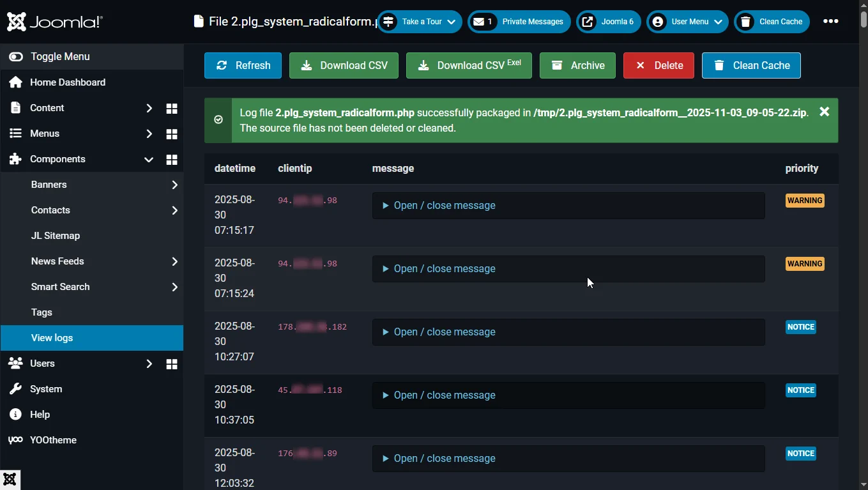This screenshot has height=490, width=868.
Task: Click the Joomla logo in header
Action: click(x=54, y=22)
